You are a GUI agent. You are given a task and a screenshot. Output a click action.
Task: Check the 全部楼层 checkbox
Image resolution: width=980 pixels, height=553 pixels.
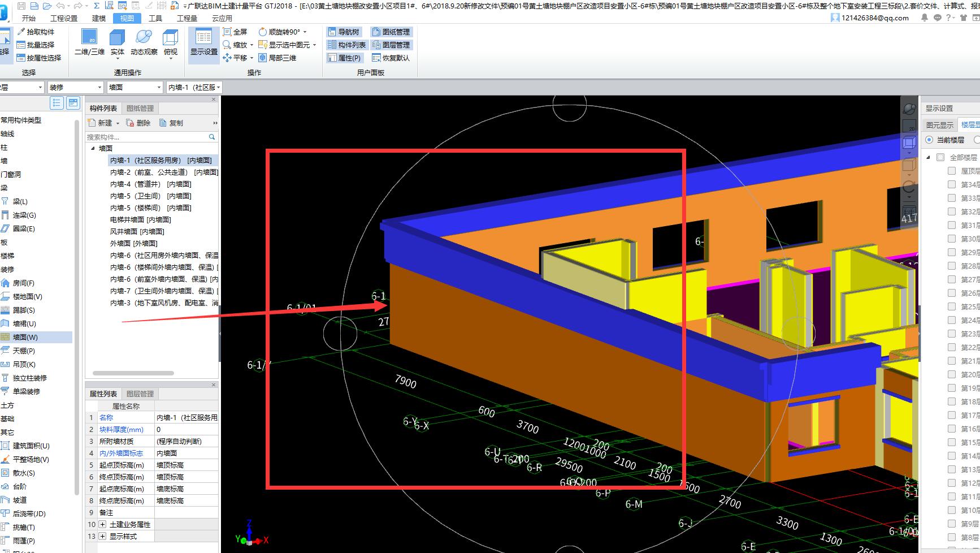click(940, 157)
